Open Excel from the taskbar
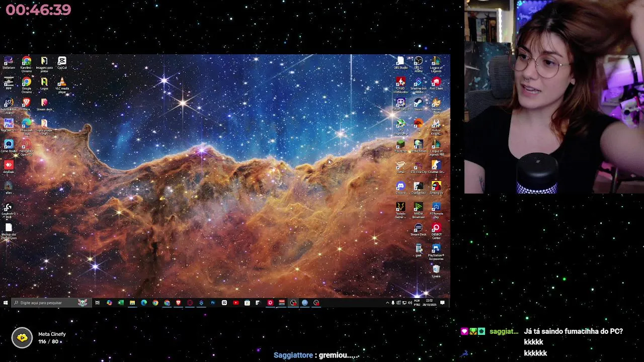Image resolution: width=644 pixels, height=362 pixels. tap(121, 303)
